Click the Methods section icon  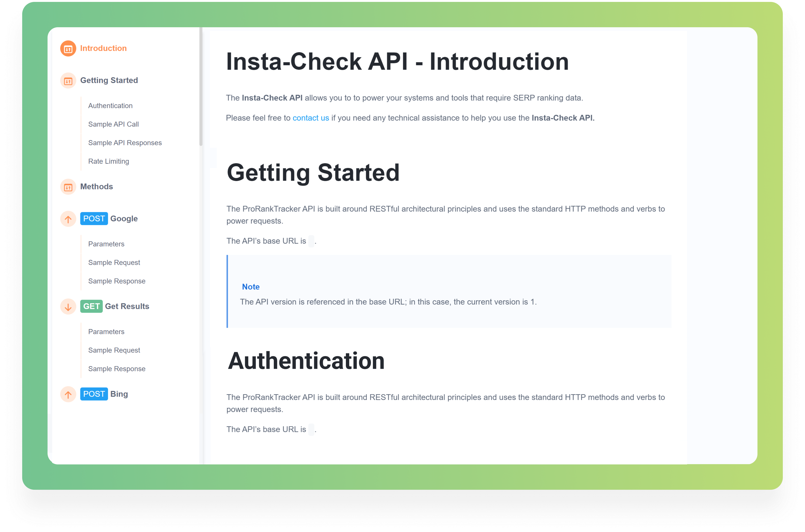pos(68,186)
